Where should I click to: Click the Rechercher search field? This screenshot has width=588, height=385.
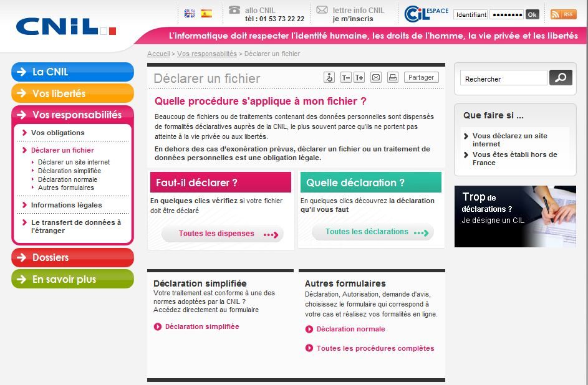(503, 78)
